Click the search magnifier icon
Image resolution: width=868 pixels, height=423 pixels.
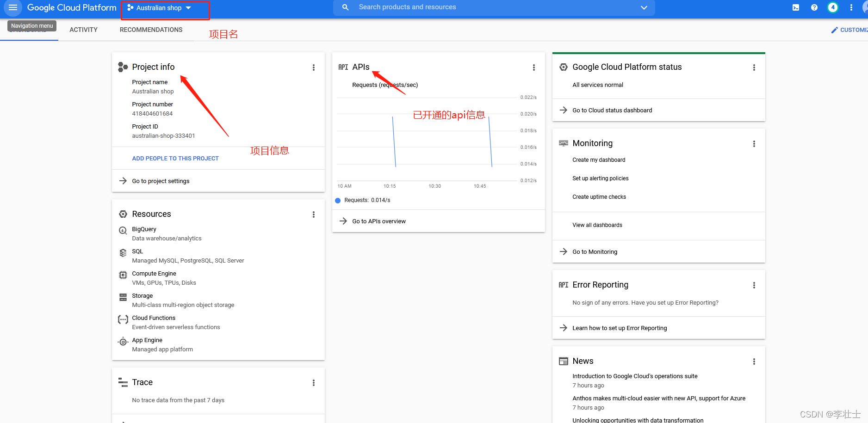pyautogui.click(x=345, y=7)
